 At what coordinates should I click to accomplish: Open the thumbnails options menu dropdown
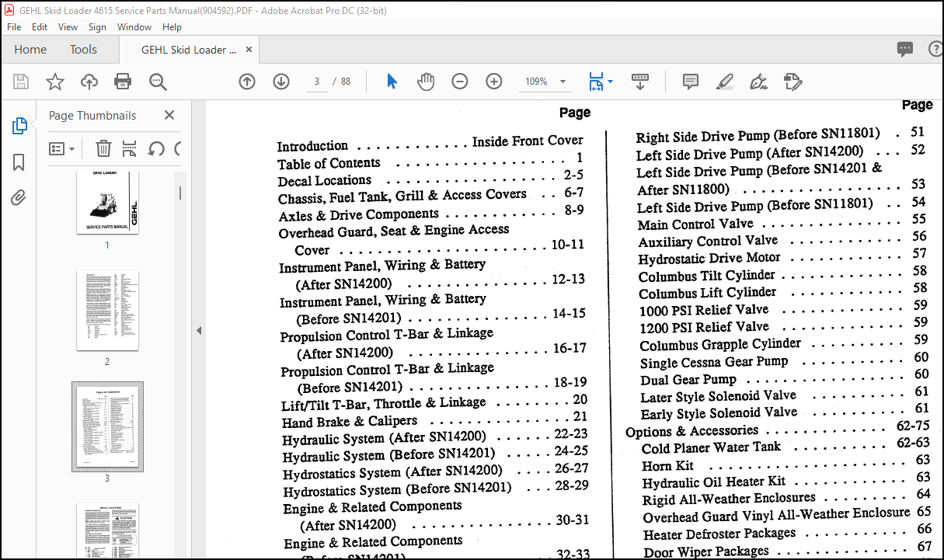point(62,148)
